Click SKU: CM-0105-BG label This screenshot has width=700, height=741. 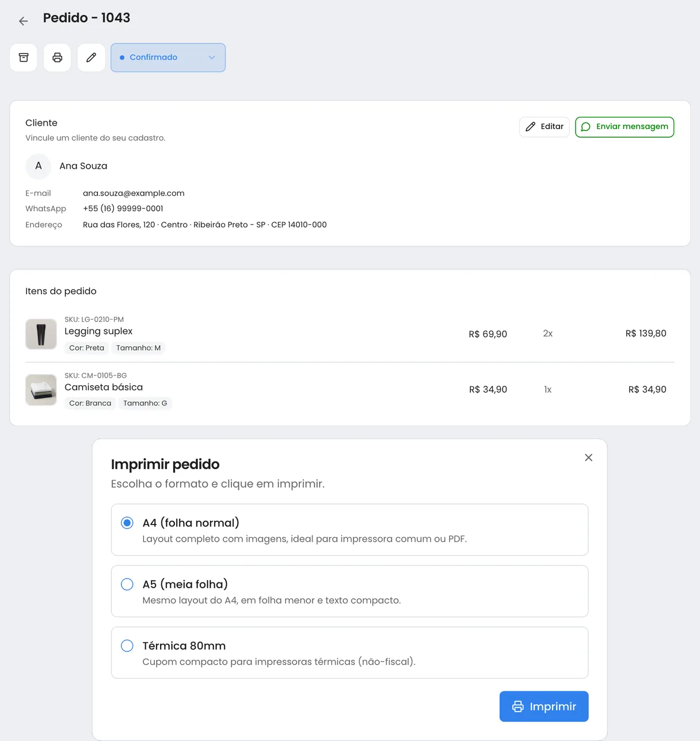[96, 375]
